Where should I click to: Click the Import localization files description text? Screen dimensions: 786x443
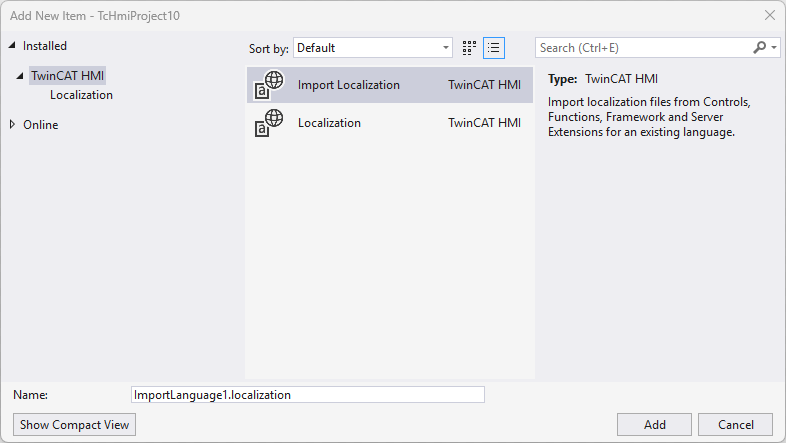tap(649, 117)
